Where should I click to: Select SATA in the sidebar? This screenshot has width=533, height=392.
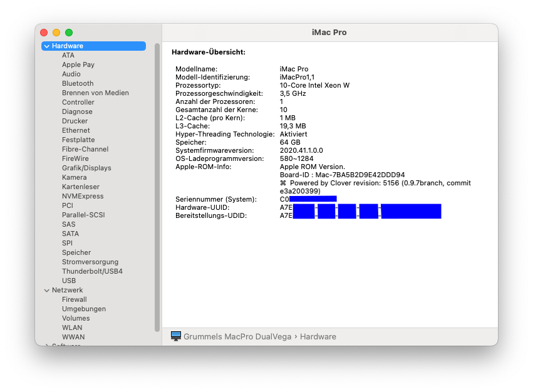tap(70, 234)
